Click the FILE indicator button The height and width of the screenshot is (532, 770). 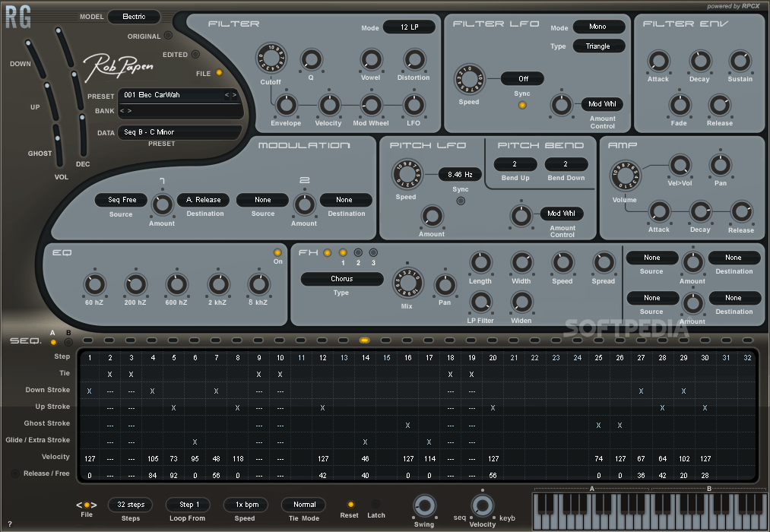click(219, 73)
